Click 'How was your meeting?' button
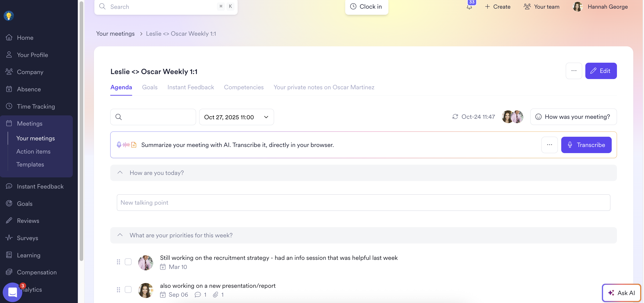Screen dimensions: 644x303 pos(573,117)
